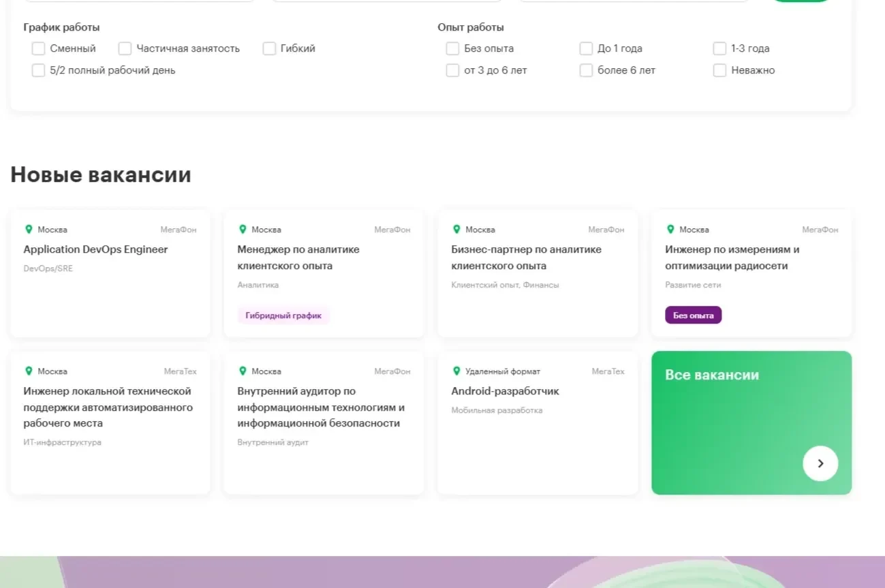Click location pin on Инженер локальной технической поддержки card
Screen dimensions: 885x588
(x=29, y=371)
